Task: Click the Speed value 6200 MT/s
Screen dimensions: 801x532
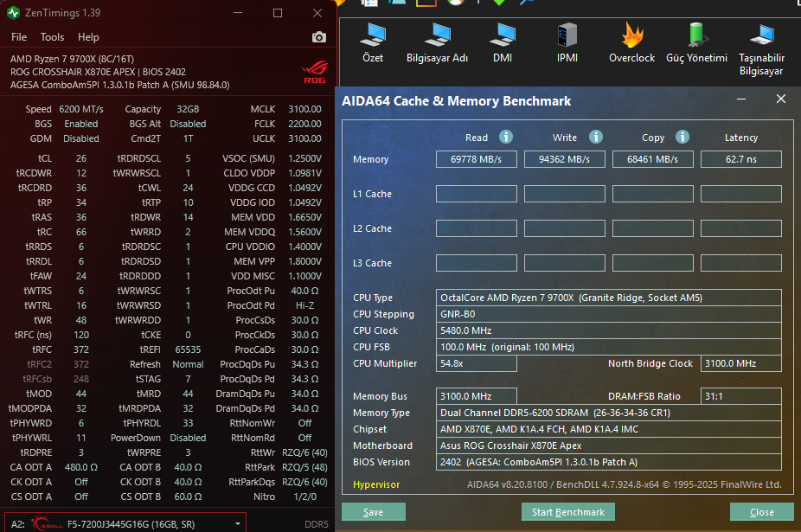Action: click(x=81, y=109)
